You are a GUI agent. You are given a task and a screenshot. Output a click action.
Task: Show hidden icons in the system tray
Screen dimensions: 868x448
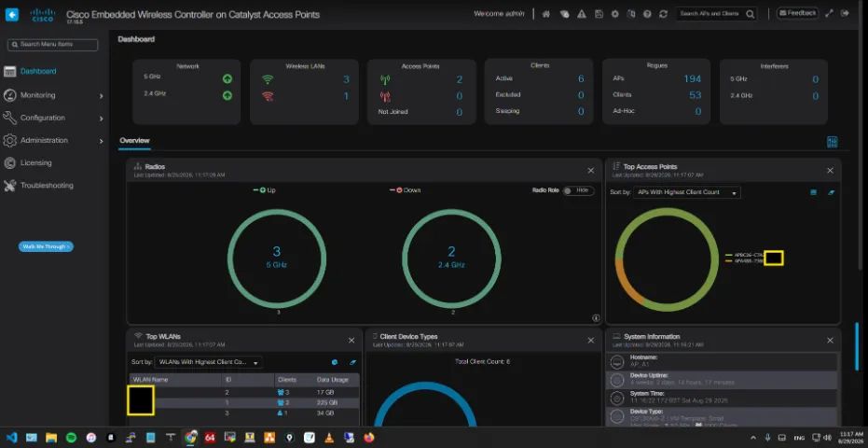753,438
